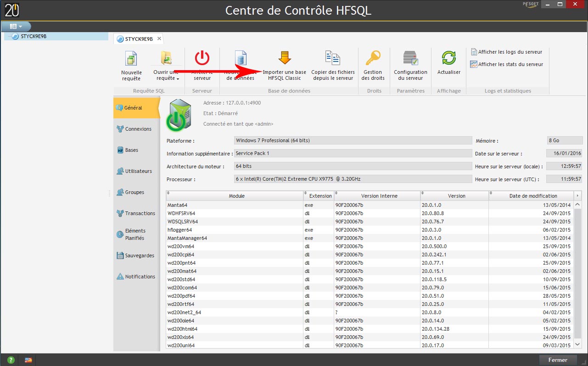588x366 pixels.
Task: Click the Architecture du moteur 64 bits field
Action: 353,166
